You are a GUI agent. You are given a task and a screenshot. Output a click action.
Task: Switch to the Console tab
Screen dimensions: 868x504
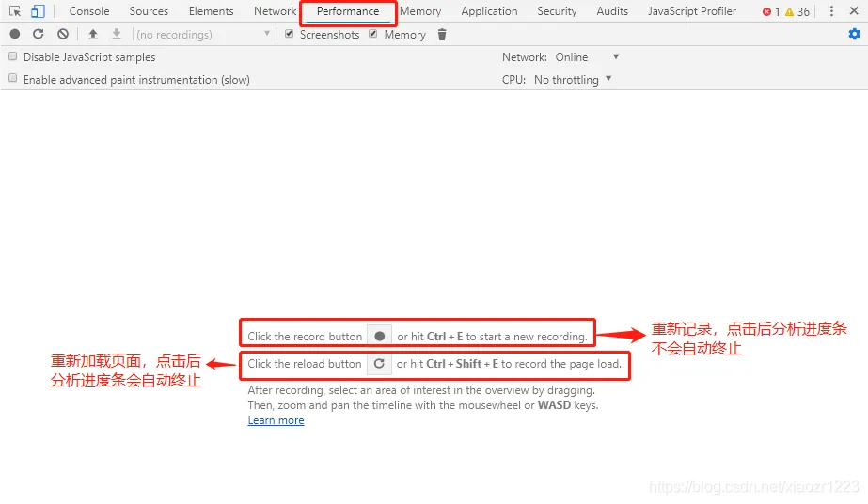[89, 11]
